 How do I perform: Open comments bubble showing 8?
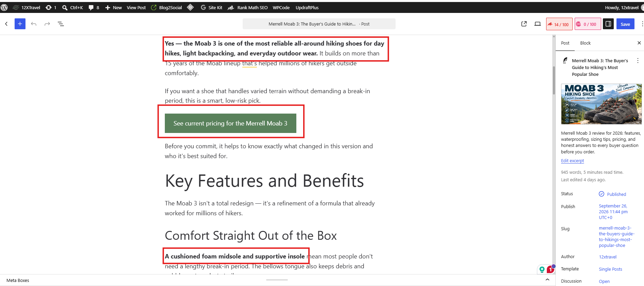(x=94, y=7)
